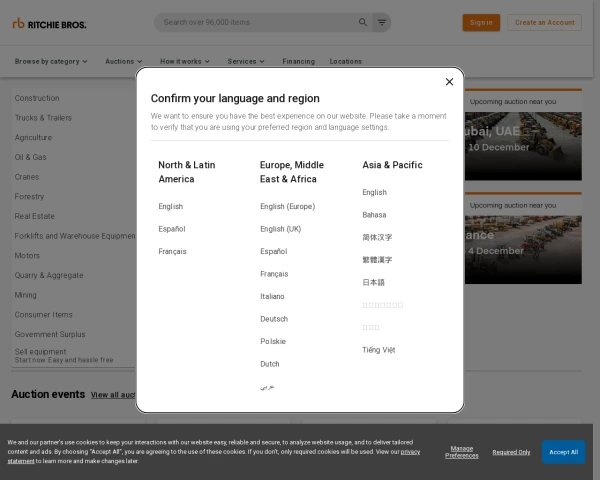
Task: Close the language and region dialog
Action: [x=449, y=82]
